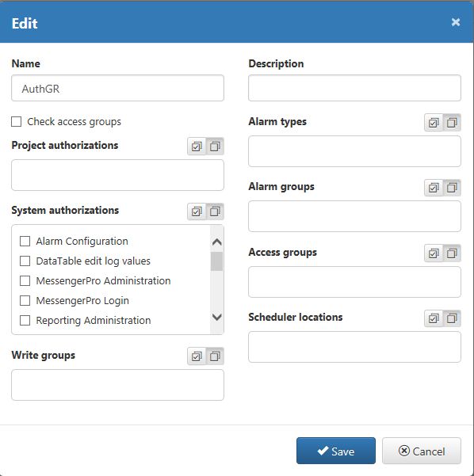The width and height of the screenshot is (474, 476).
Task: Focus the Description input field
Action: (354, 88)
